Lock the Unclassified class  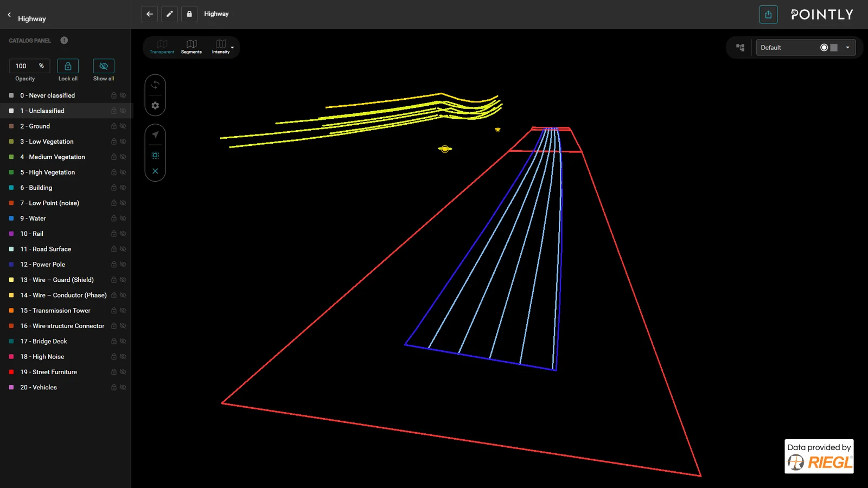point(114,111)
